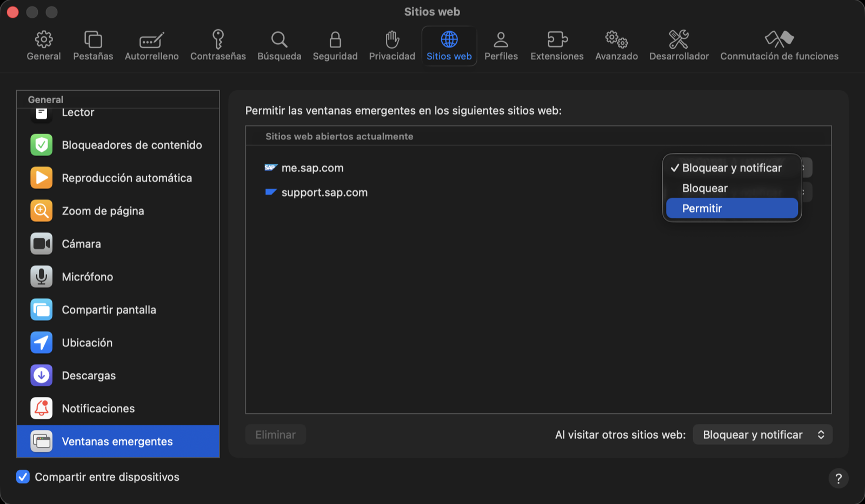This screenshot has width=865, height=504.
Task: Click the Cámara sidebar icon
Action: click(x=42, y=244)
